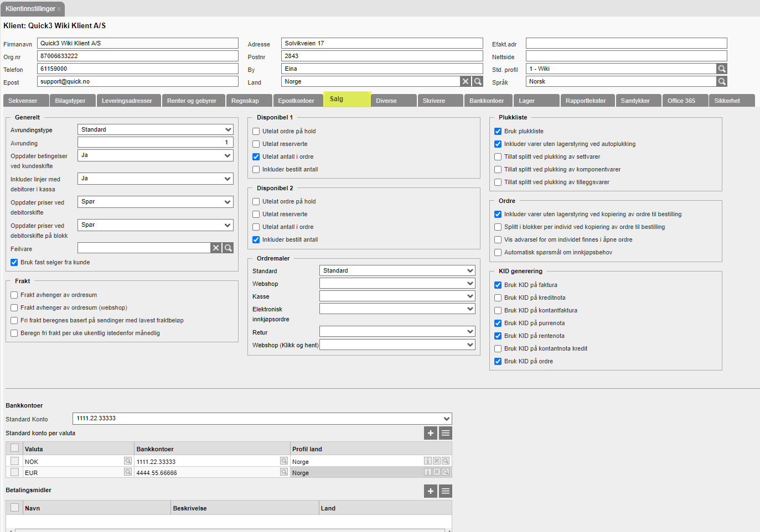Open the Renter og gebyrer tab
Image resolution: width=760 pixels, height=532 pixels.
(194, 101)
